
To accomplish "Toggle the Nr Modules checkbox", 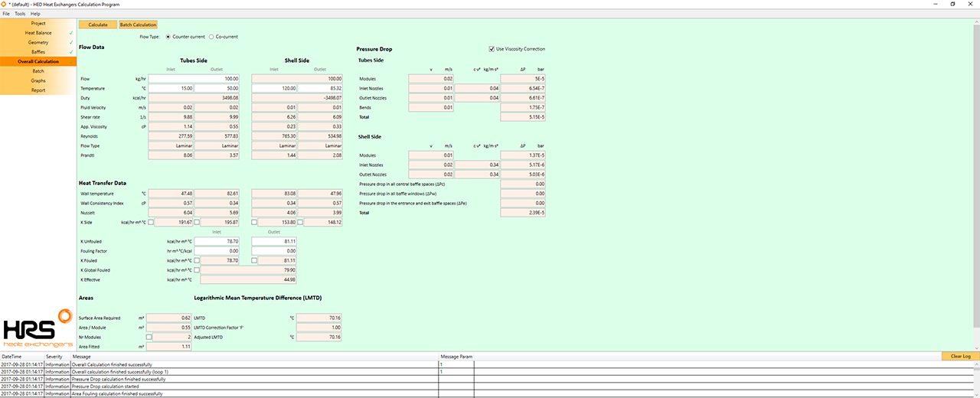I will point(149,337).
